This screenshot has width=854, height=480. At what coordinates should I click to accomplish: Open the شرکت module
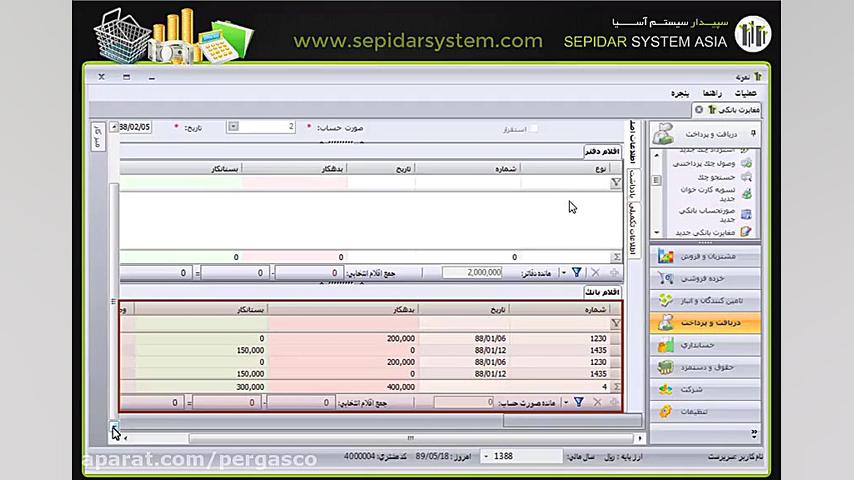[705, 390]
